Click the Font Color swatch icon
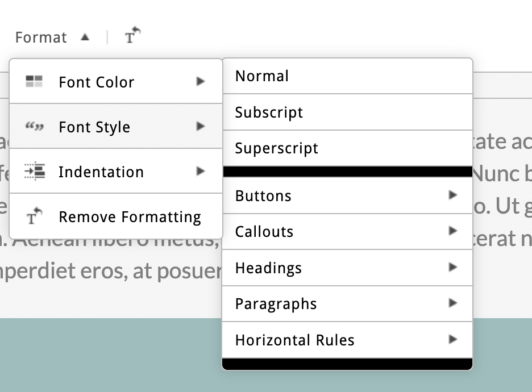This screenshot has height=392, width=532. 34,82
